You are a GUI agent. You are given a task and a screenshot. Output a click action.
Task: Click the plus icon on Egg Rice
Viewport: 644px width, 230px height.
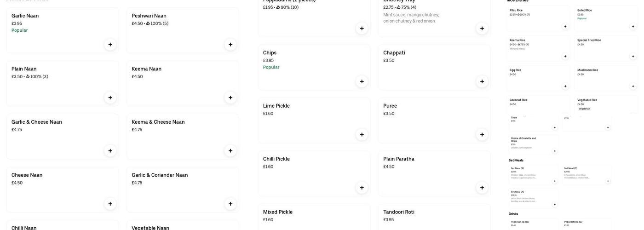[x=565, y=86]
